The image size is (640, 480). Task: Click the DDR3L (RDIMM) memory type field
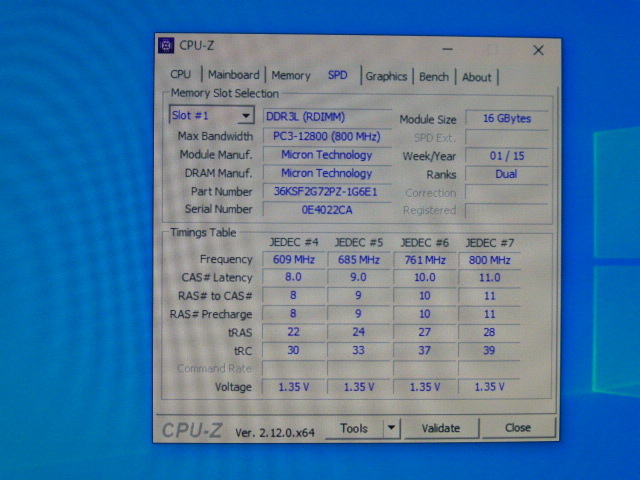click(x=327, y=117)
